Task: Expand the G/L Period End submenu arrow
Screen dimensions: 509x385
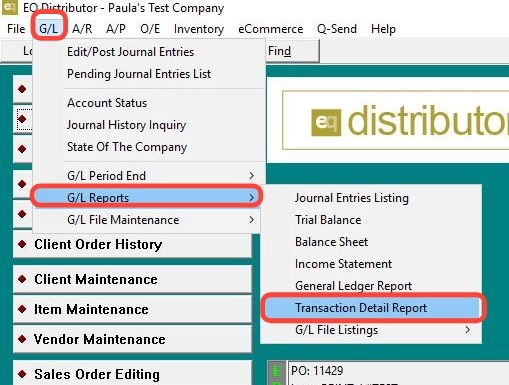Action: coord(252,176)
